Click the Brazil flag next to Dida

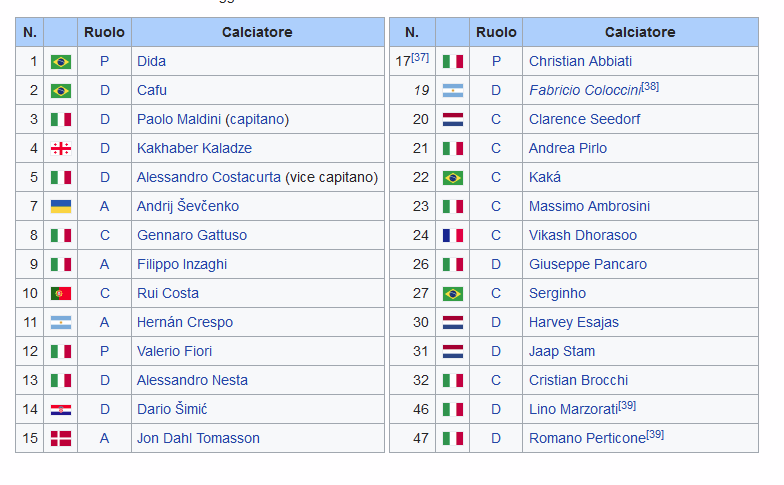[60, 62]
